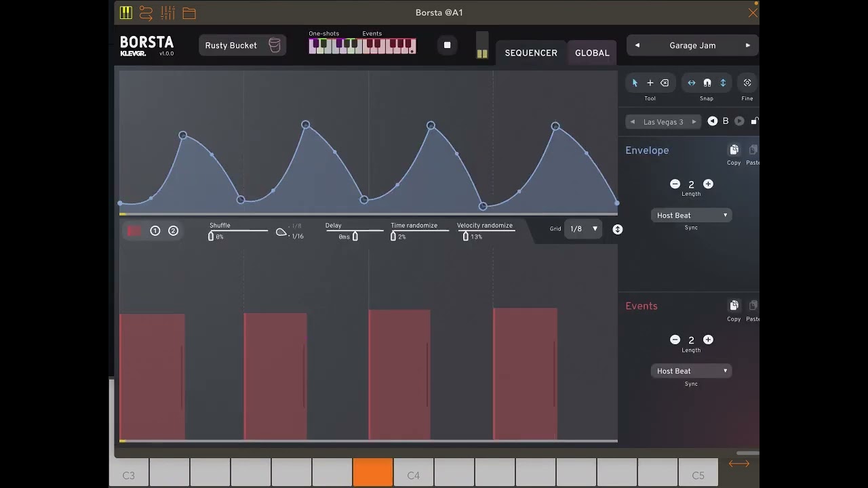868x488 pixels.
Task: Tap the C4 piano key
Action: 413,472
